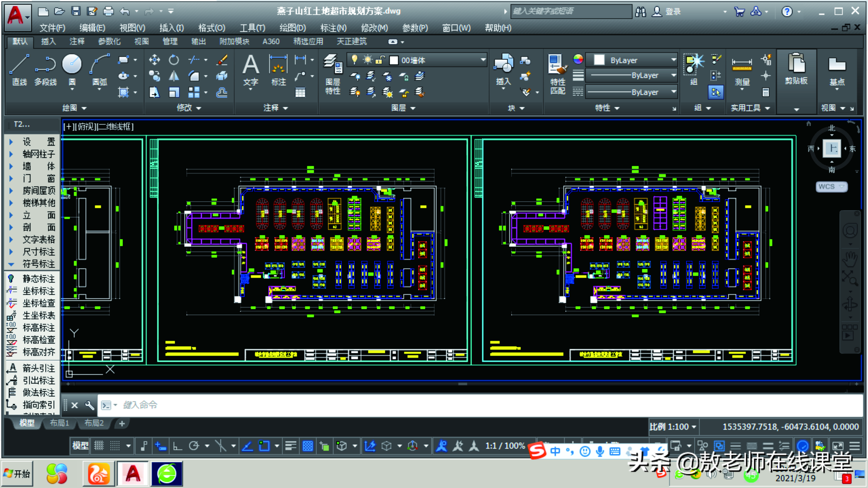868x488 pixels.
Task: Switch to the 注释 ribbon tab
Action: click(x=77, y=41)
